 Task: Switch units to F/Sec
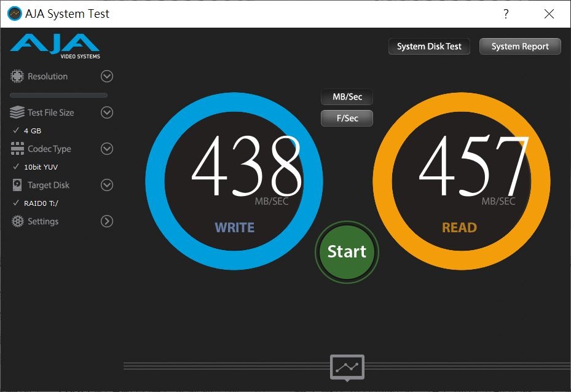click(347, 119)
